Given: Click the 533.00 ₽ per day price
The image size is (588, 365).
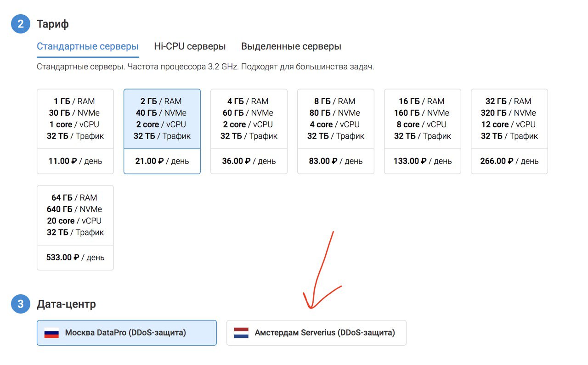Looking at the screenshot, I should [x=75, y=258].
